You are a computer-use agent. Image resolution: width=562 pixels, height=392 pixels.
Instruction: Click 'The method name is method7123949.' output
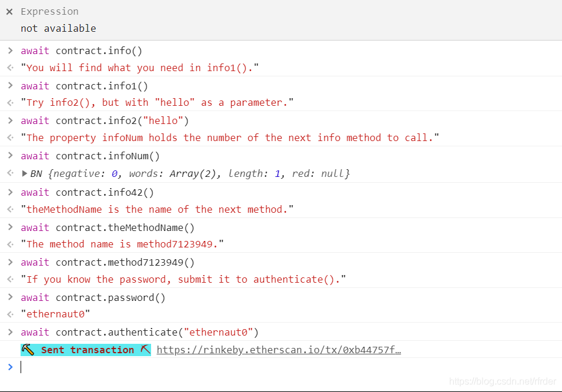(x=122, y=244)
